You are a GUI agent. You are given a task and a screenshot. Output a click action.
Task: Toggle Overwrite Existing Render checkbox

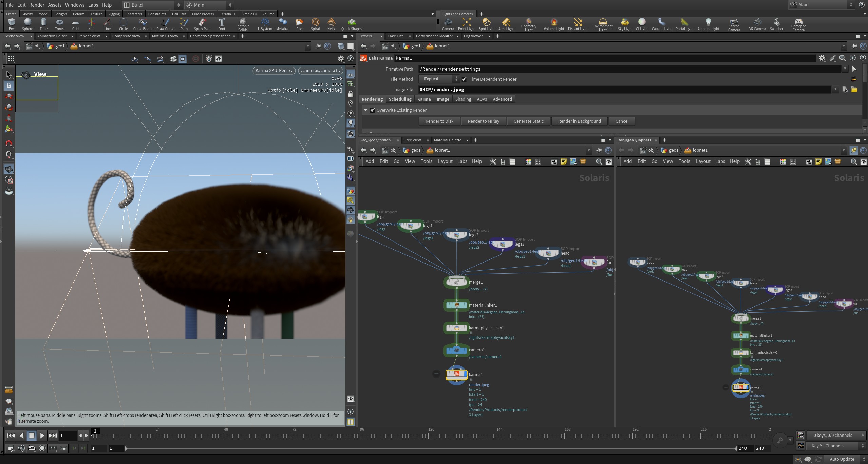[373, 110]
